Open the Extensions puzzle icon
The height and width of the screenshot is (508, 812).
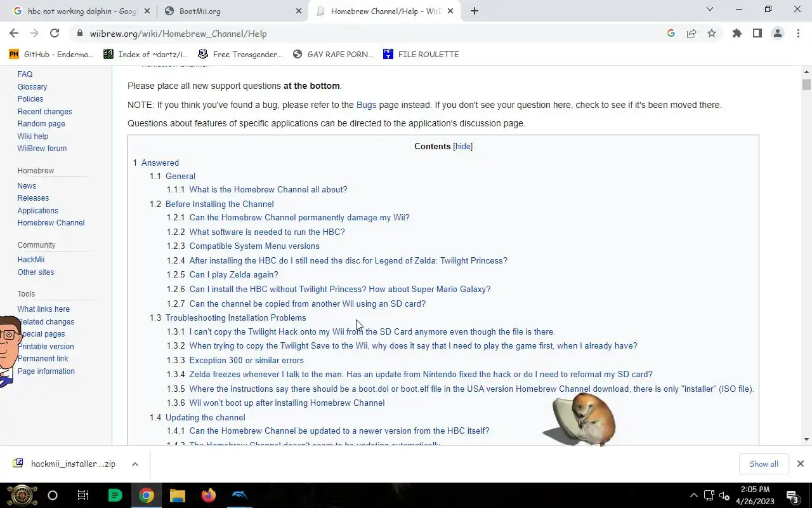[x=737, y=34]
